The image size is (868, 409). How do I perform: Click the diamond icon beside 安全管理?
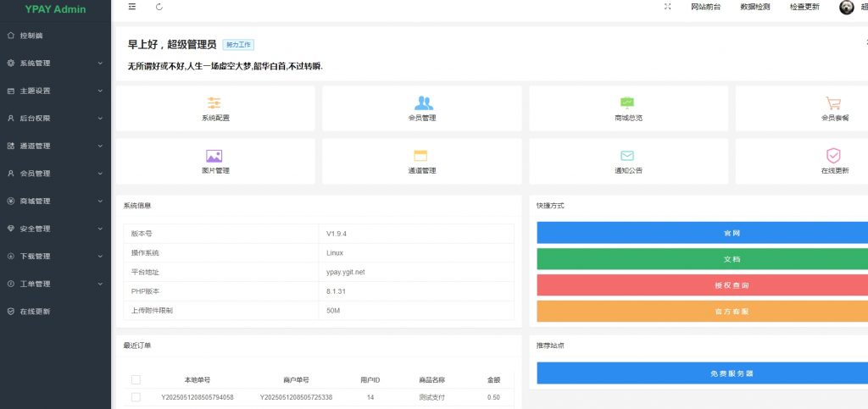pyautogui.click(x=10, y=229)
